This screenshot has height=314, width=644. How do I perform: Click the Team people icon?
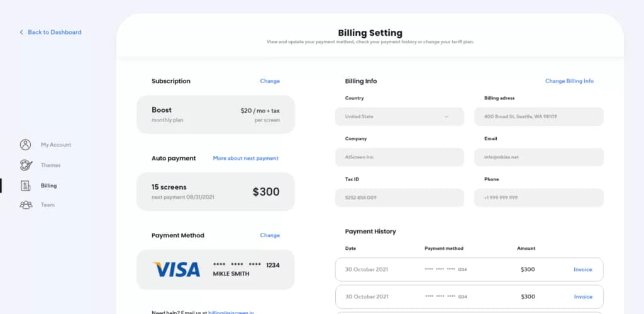[x=25, y=205]
